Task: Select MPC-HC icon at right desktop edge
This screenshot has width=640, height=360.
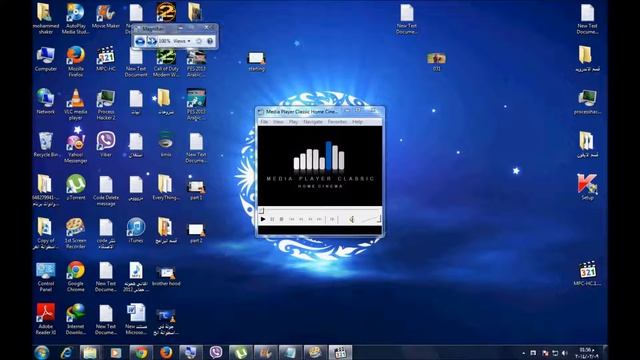Action: pos(587,273)
